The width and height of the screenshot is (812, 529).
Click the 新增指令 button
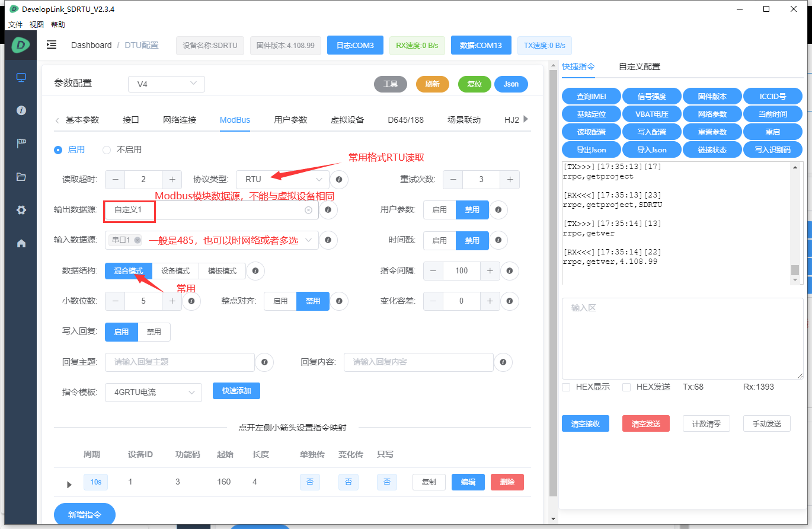pyautogui.click(x=85, y=515)
